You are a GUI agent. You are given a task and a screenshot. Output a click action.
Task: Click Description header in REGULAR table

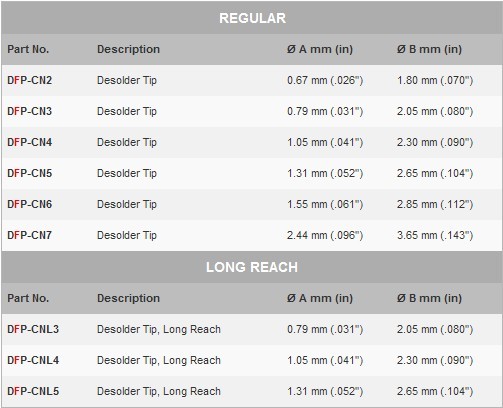click(x=128, y=49)
